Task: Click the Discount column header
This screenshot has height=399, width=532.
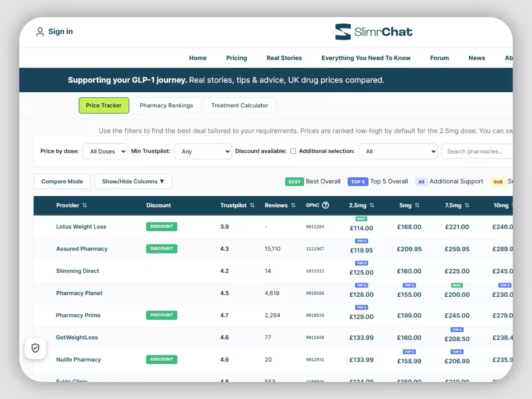Action: point(158,205)
